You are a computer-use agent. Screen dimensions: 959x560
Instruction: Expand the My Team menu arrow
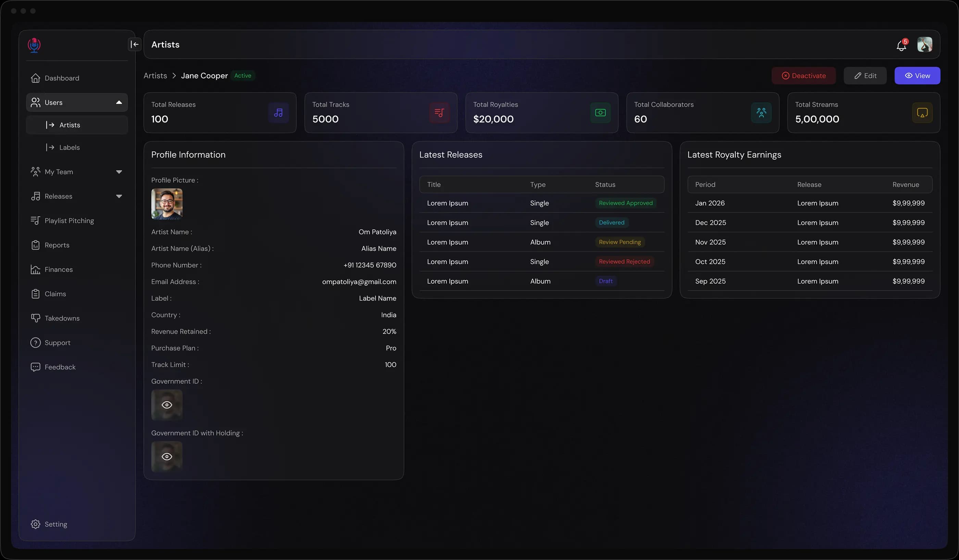tap(119, 172)
